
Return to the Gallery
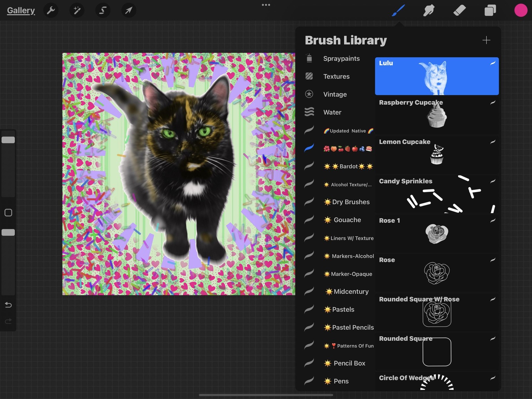[x=21, y=10]
